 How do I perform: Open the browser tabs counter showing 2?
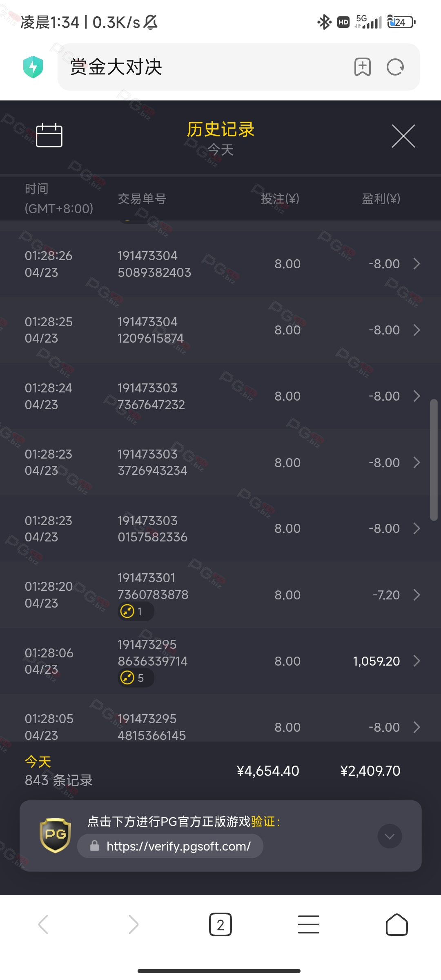click(x=220, y=924)
